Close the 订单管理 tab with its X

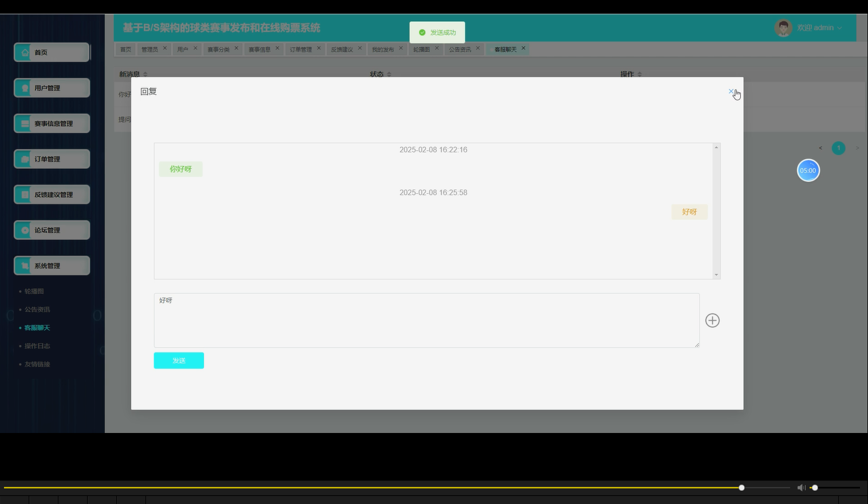[x=319, y=48]
